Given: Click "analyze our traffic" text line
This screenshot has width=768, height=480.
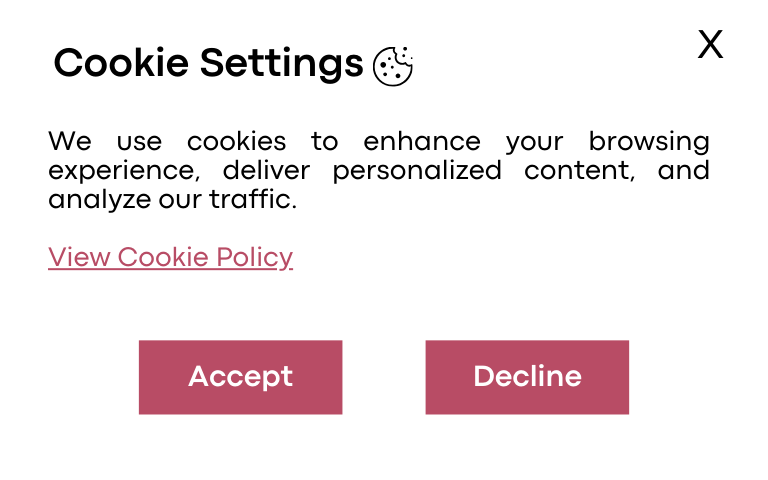Looking at the screenshot, I should (172, 199).
